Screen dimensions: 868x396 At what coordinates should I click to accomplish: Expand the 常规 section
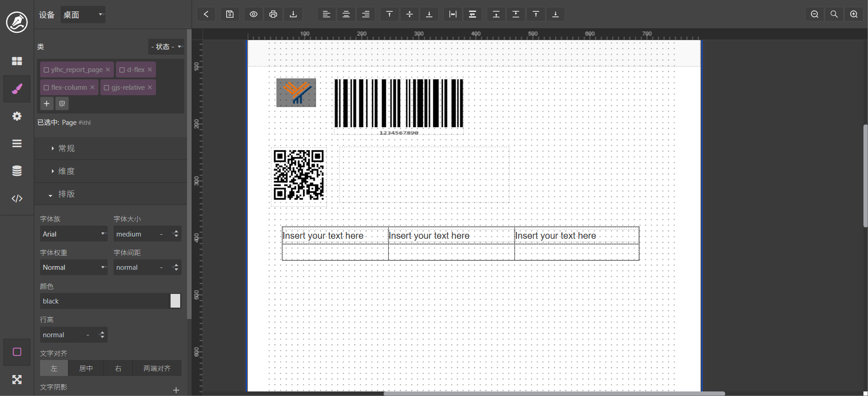point(67,149)
